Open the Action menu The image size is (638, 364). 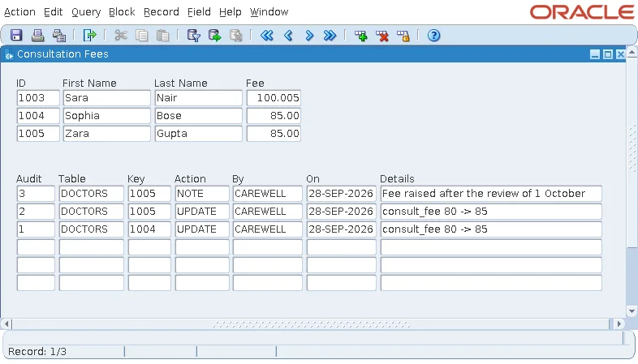(19, 12)
